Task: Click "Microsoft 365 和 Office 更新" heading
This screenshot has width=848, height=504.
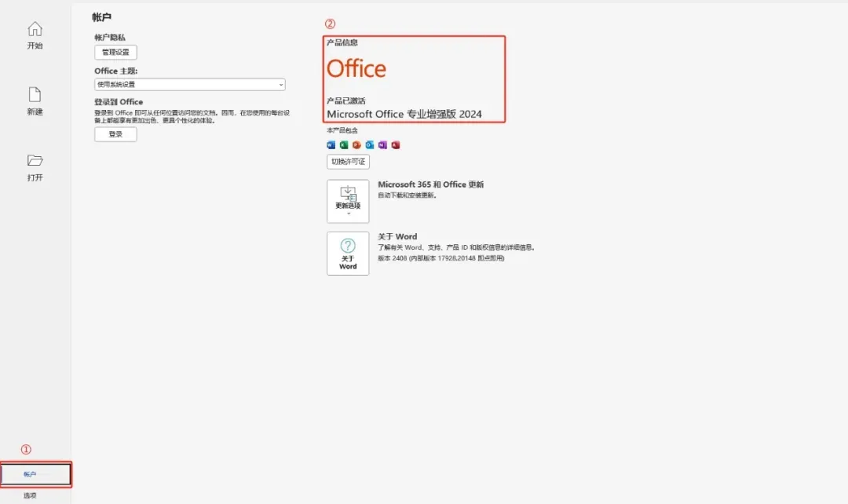Action: click(430, 184)
